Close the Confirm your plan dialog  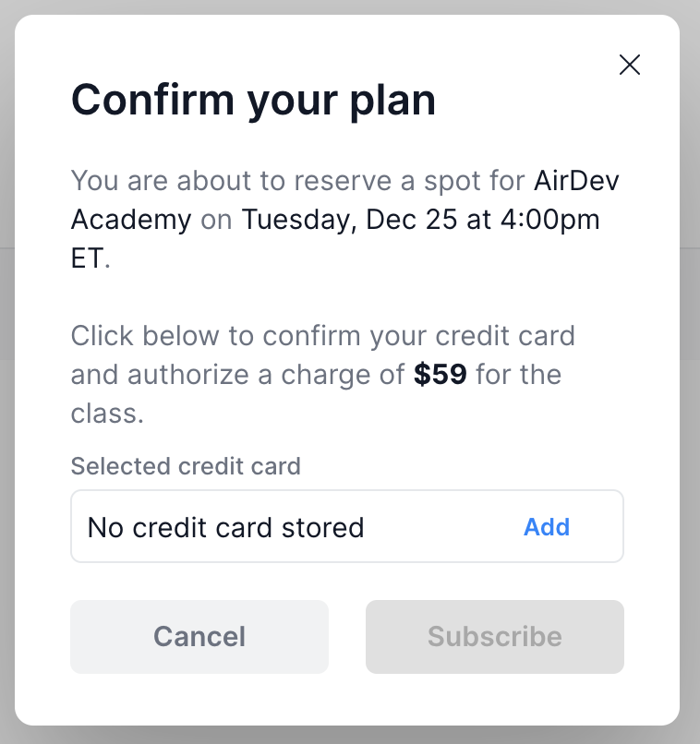click(630, 65)
